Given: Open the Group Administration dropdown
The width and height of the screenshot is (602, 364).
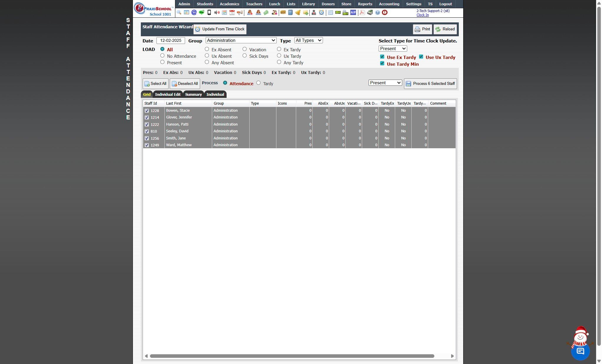Looking at the screenshot, I should click(241, 40).
